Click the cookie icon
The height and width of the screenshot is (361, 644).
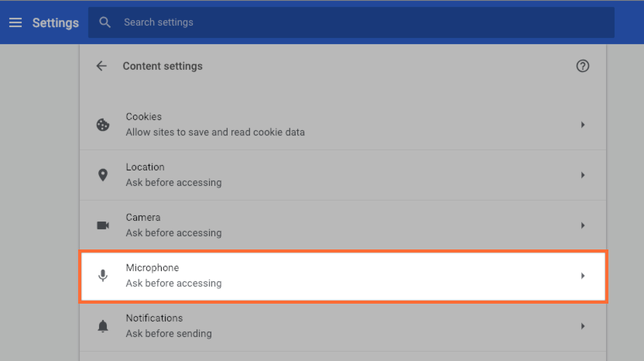tap(103, 125)
